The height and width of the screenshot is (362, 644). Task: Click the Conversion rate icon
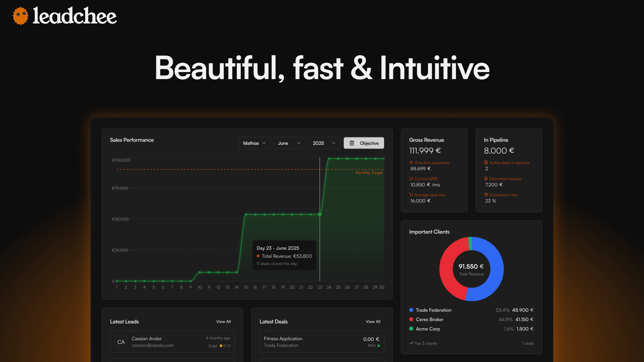click(x=486, y=195)
